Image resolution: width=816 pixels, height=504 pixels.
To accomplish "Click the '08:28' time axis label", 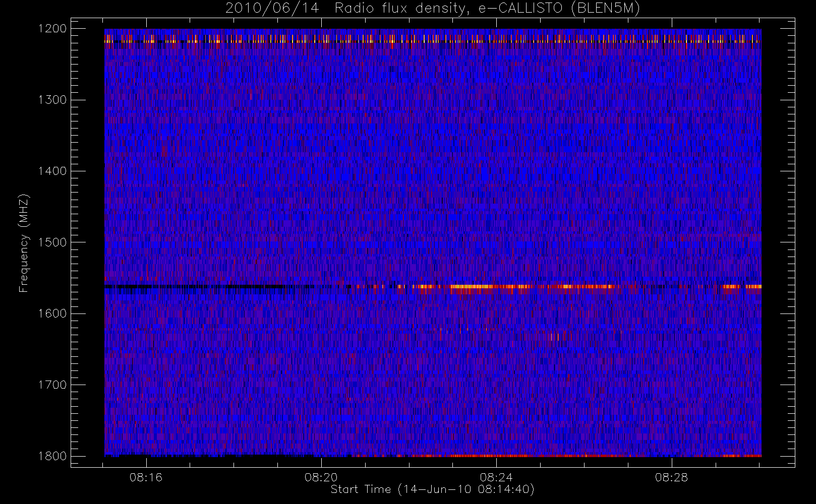I will (x=672, y=477).
